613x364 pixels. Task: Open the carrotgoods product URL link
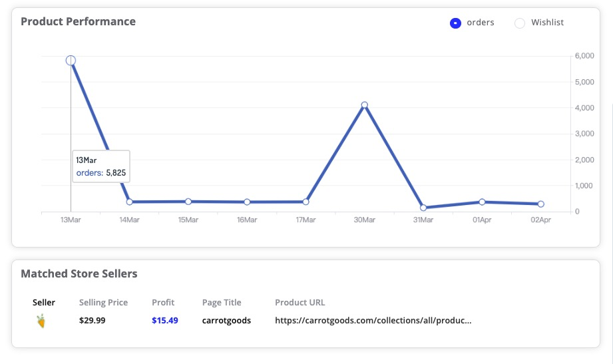coord(373,321)
